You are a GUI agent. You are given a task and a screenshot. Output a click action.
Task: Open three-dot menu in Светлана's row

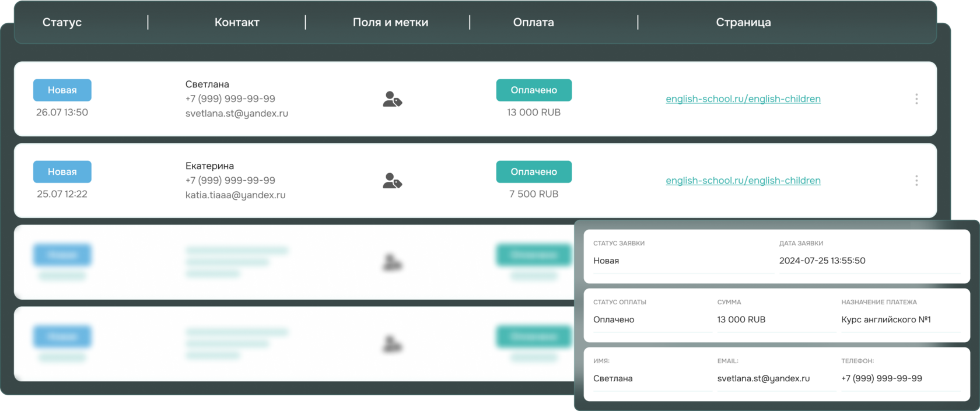[x=916, y=99]
